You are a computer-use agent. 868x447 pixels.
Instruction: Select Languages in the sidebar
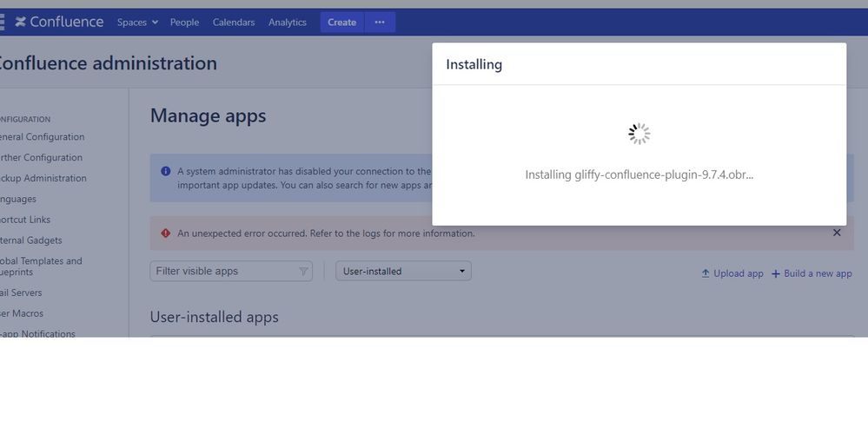click(x=17, y=199)
